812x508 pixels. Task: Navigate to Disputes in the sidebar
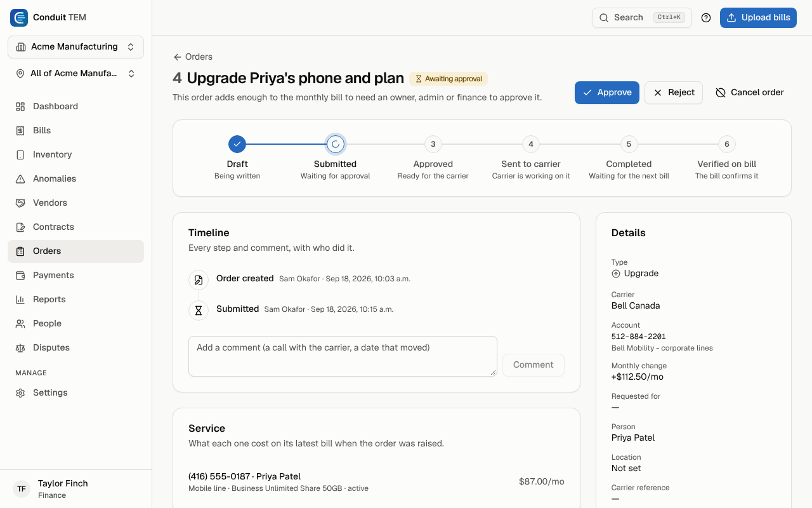(x=76, y=348)
